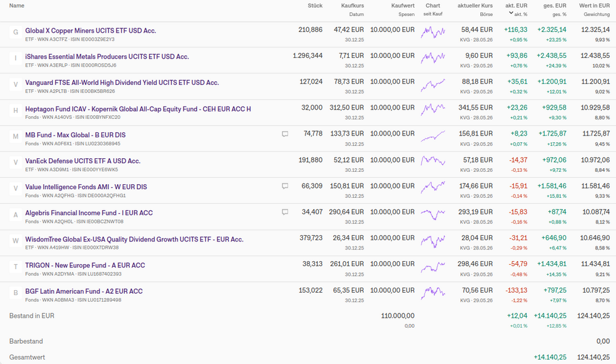The image size is (616, 364).
Task: Sort by Datum sub-header
Action: (x=357, y=14)
